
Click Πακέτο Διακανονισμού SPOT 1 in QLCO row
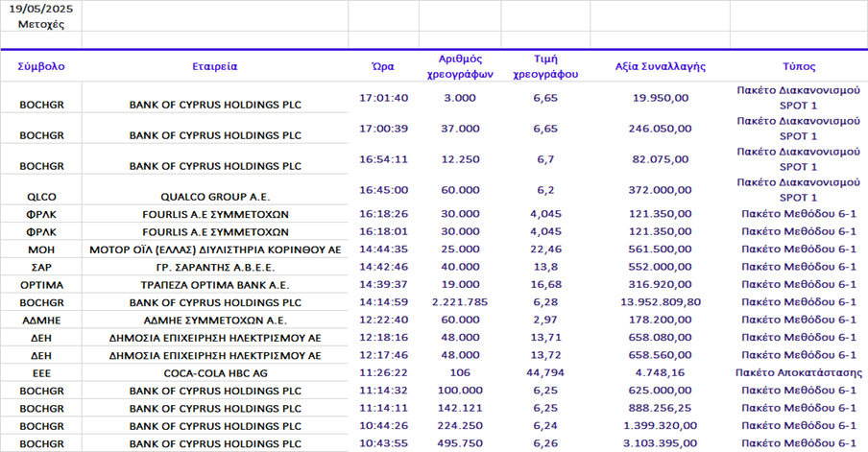(x=799, y=190)
